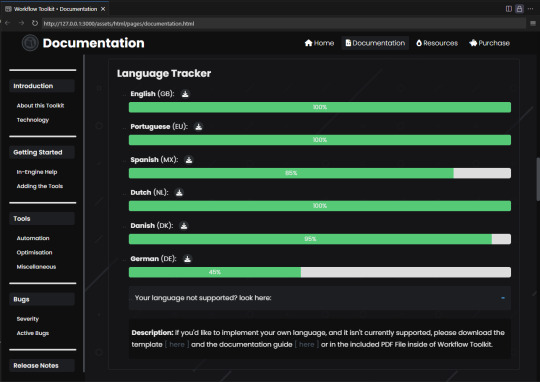The height and width of the screenshot is (382, 540).
Task: Click the Documentation page title
Action: click(93, 43)
